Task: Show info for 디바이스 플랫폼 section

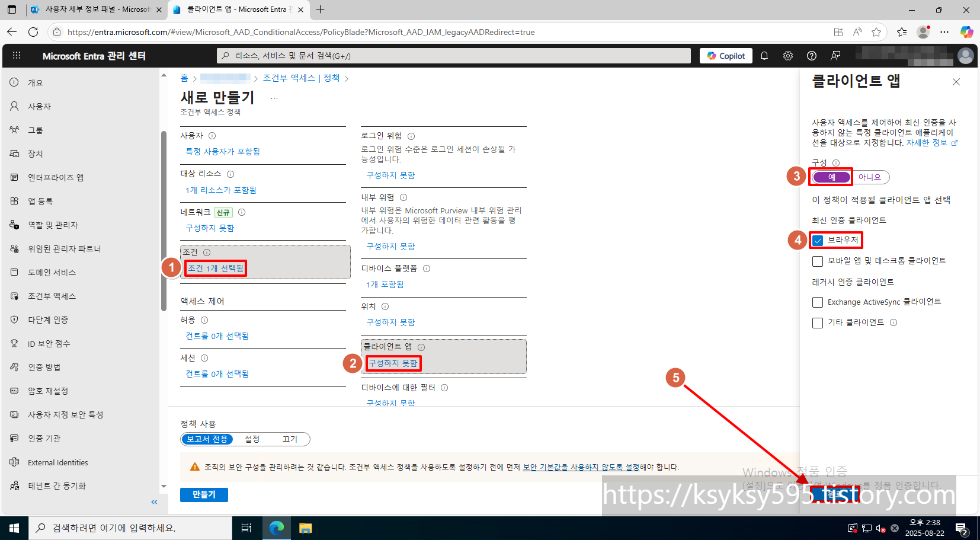Action: pyautogui.click(x=427, y=269)
